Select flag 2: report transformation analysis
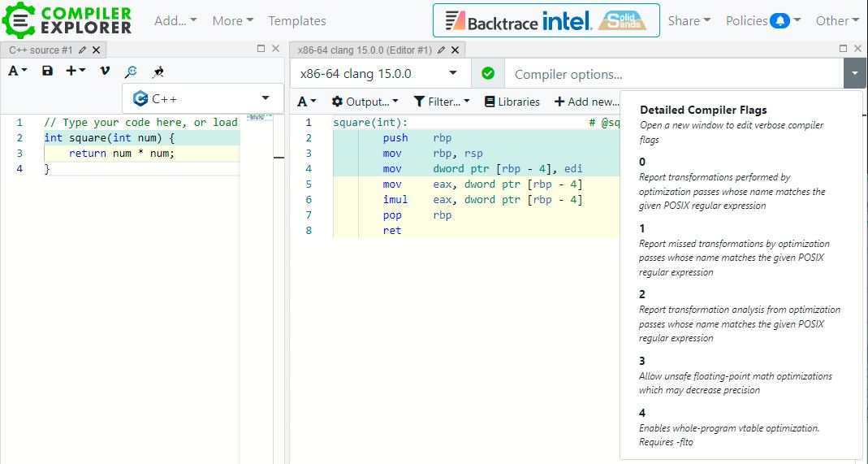Image resolution: width=868 pixels, height=464 pixels. pyautogui.click(x=741, y=315)
